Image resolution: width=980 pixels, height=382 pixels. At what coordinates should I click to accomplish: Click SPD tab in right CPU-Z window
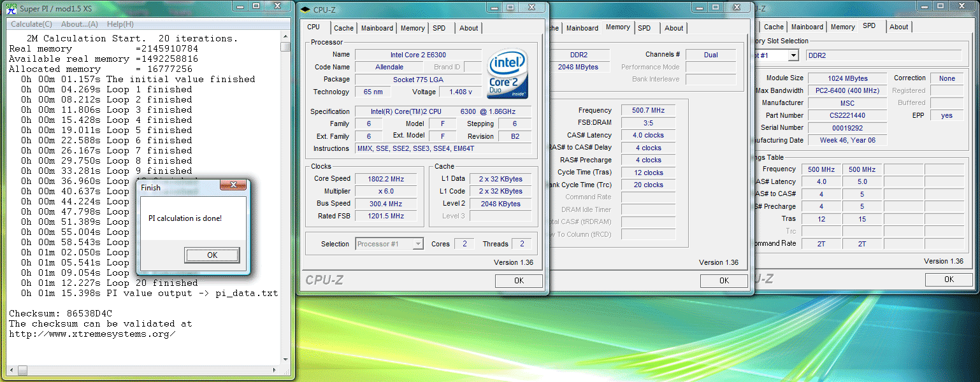pyautogui.click(x=869, y=26)
